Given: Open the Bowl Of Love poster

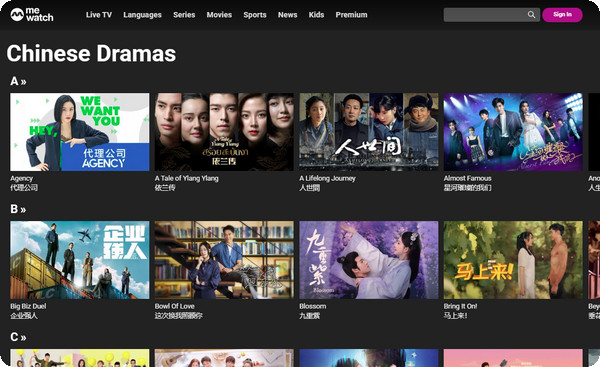Looking at the screenshot, I should 224,260.
